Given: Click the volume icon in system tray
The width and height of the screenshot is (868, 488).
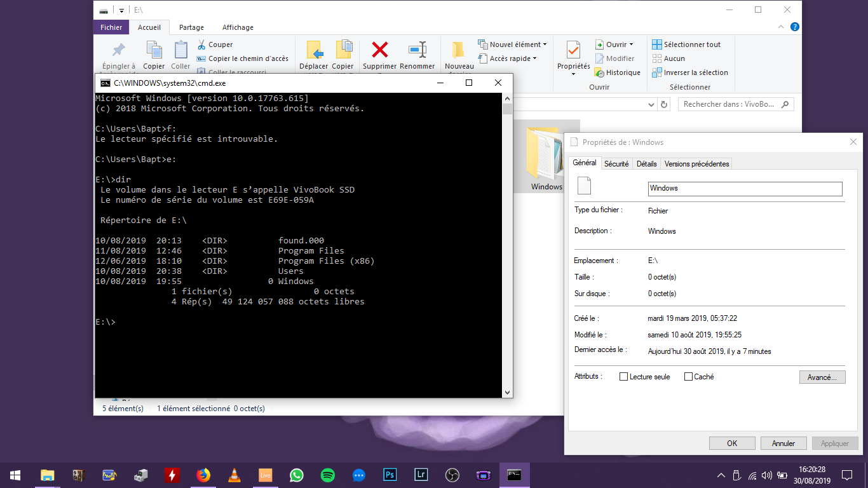Looking at the screenshot, I should [x=766, y=475].
